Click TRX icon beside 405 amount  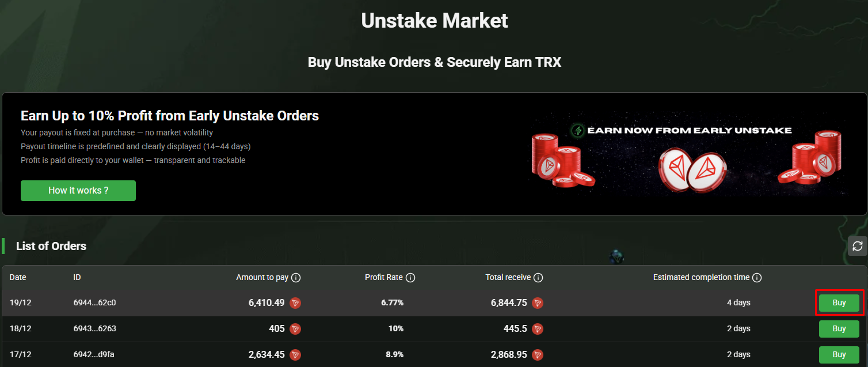(295, 329)
